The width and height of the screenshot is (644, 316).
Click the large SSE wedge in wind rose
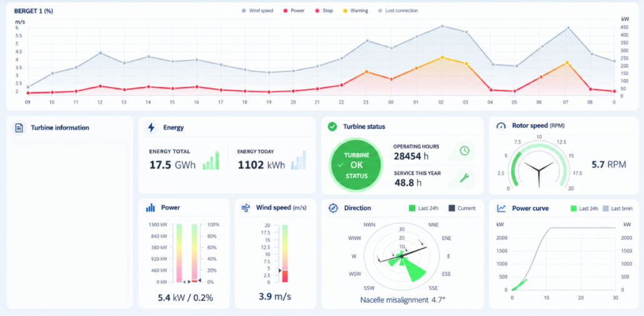coord(415,269)
